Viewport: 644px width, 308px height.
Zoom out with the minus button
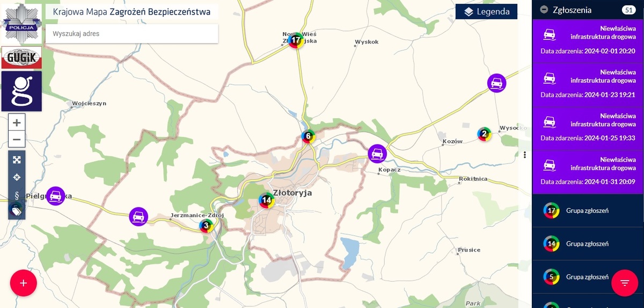(x=17, y=140)
